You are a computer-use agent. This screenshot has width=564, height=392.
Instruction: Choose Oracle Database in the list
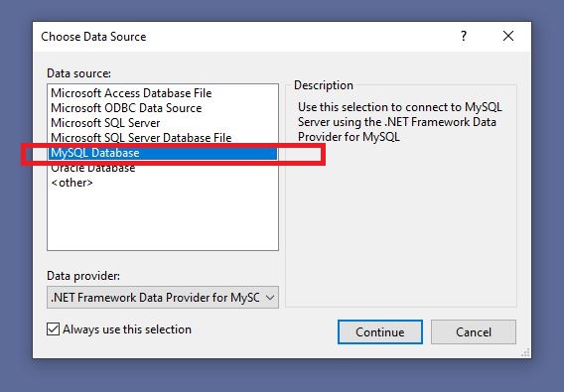pyautogui.click(x=93, y=168)
